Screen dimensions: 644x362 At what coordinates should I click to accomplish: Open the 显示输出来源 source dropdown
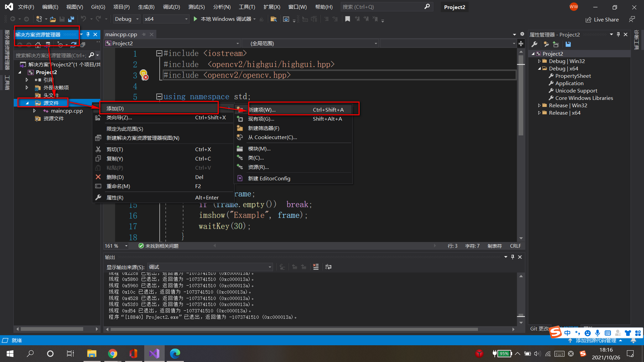(210, 267)
